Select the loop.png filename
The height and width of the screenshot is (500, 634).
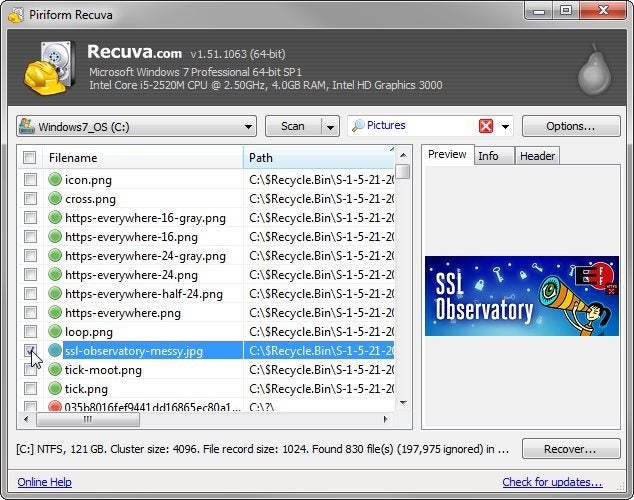(x=89, y=332)
